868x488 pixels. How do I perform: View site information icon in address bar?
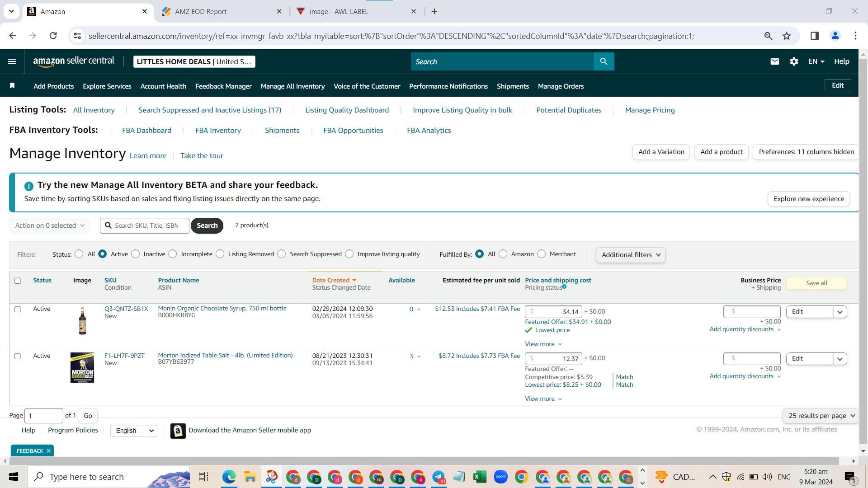pos(78,36)
